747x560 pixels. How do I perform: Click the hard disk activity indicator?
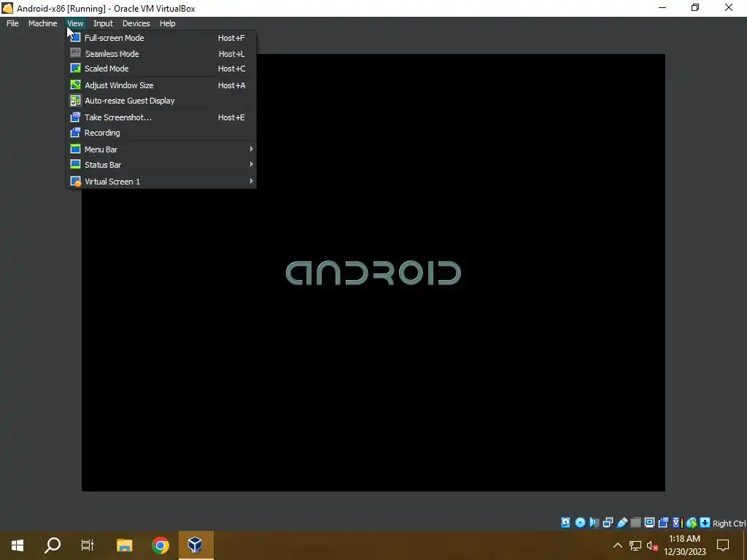565,523
